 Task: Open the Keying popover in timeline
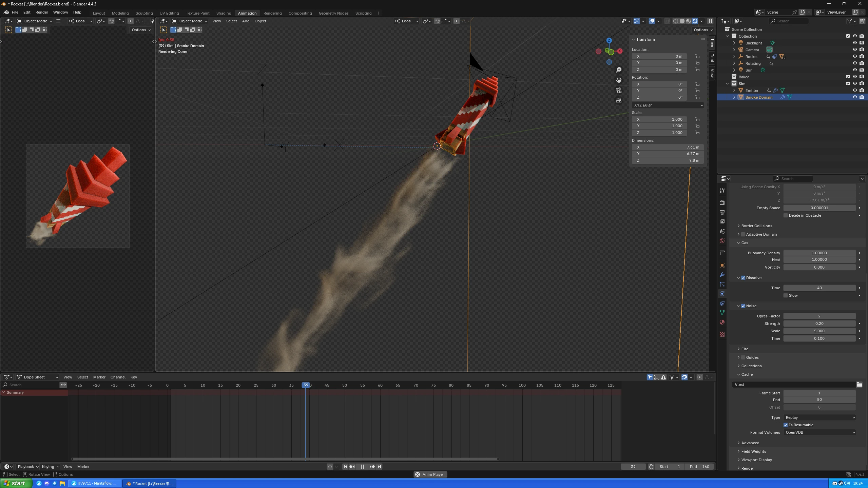[50, 467]
